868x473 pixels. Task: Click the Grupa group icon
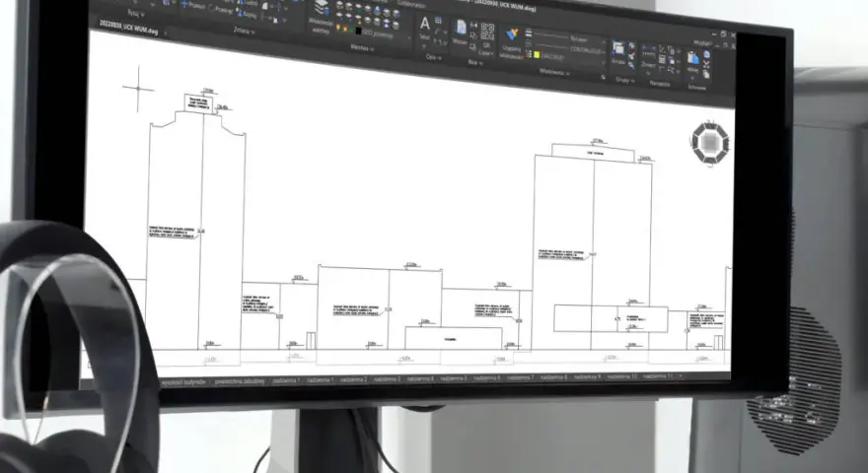click(x=618, y=48)
